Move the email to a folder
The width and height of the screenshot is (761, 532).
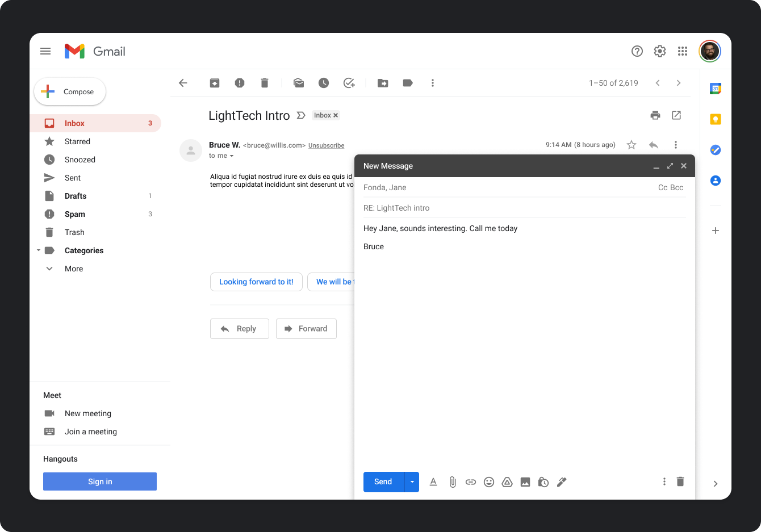[383, 83]
